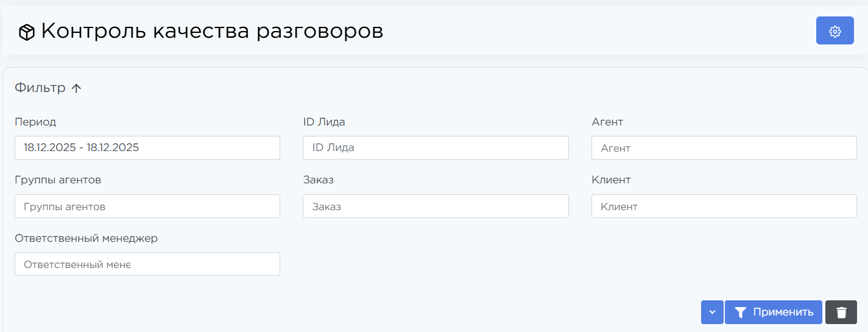Screen dimensions: 868x332
Task: Apply the filter with the Применить button
Action: click(774, 313)
